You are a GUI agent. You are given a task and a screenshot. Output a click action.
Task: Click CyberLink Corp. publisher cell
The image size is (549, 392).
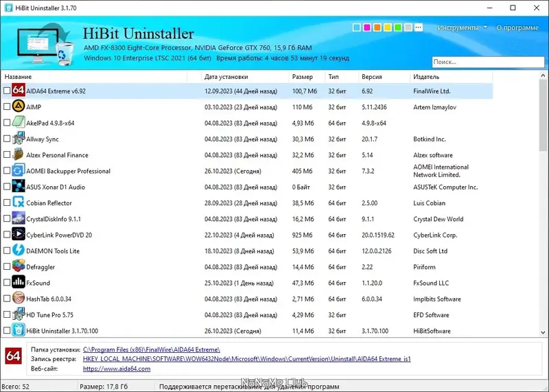[x=435, y=235]
